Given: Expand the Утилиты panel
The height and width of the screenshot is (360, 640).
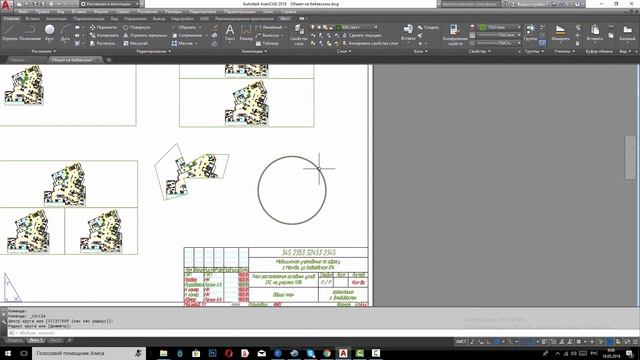Looking at the screenshot, I should [564, 51].
